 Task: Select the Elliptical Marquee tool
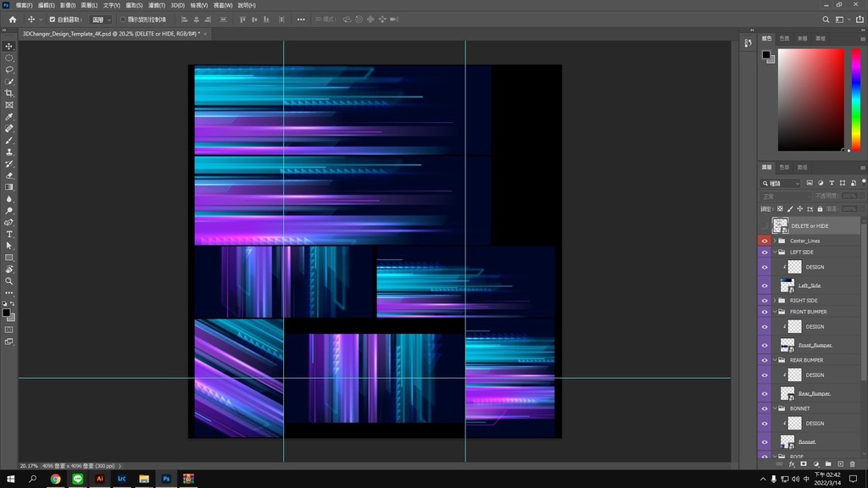click(x=9, y=58)
